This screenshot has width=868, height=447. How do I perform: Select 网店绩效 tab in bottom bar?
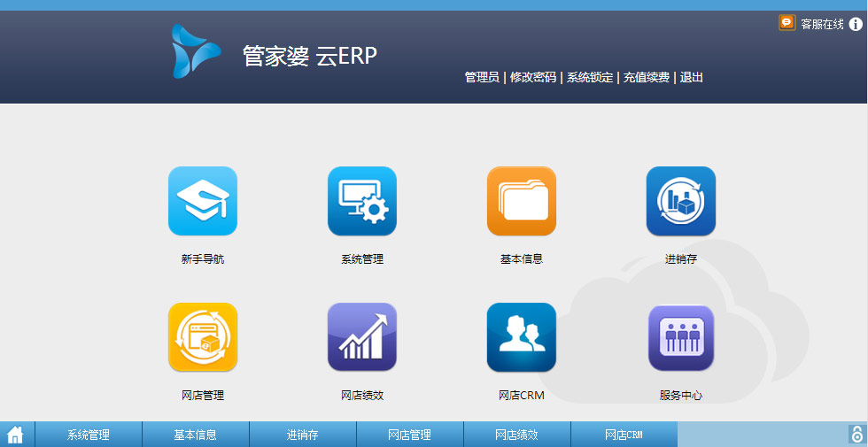click(x=517, y=435)
